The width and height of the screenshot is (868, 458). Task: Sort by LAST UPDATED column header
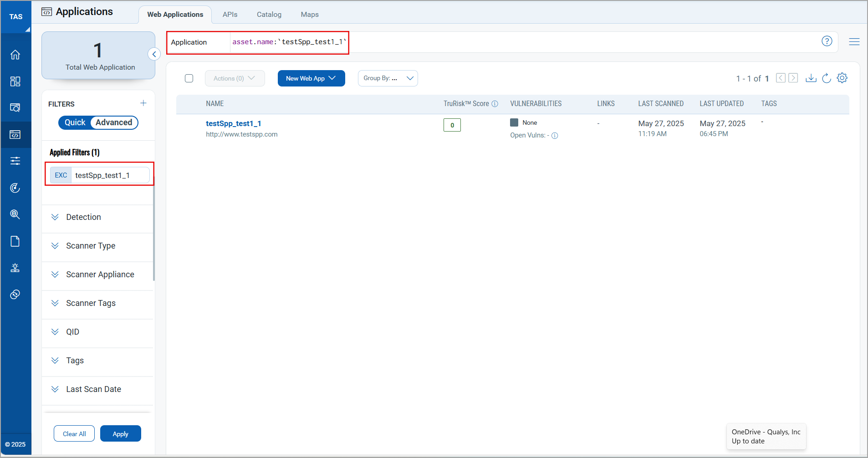tap(722, 104)
